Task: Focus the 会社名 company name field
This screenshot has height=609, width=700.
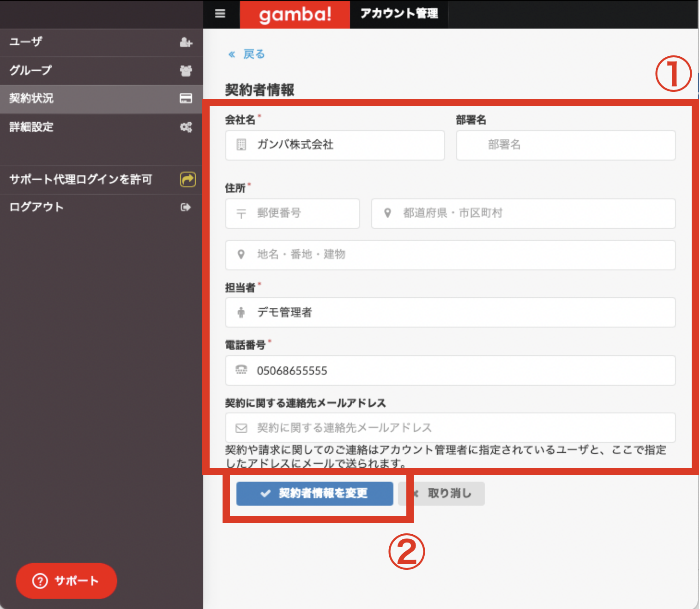Action: click(x=335, y=145)
